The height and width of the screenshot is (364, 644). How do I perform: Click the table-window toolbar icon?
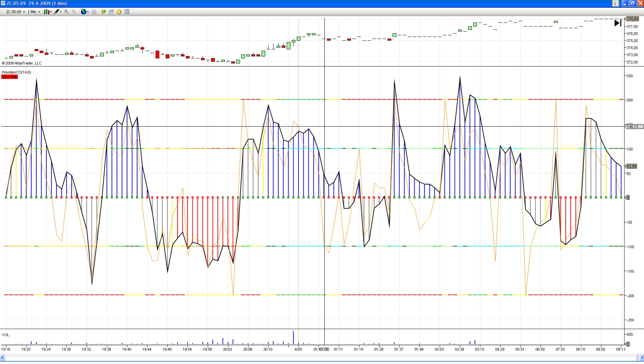click(127, 12)
